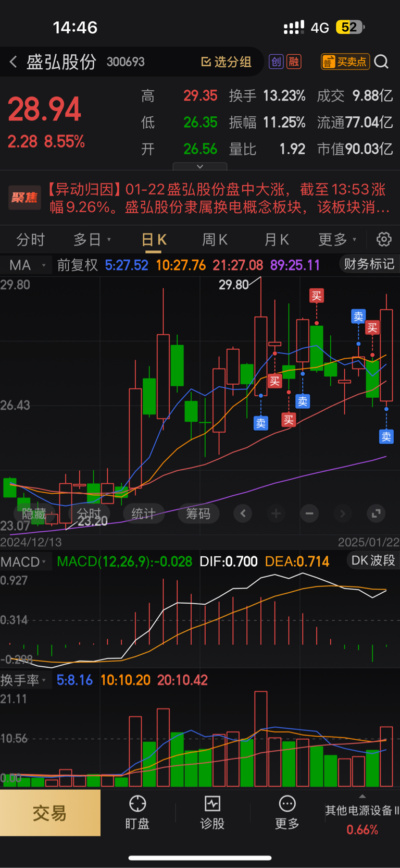
Task: Tap the 89:25.11 MA89 value
Action: tap(295, 265)
